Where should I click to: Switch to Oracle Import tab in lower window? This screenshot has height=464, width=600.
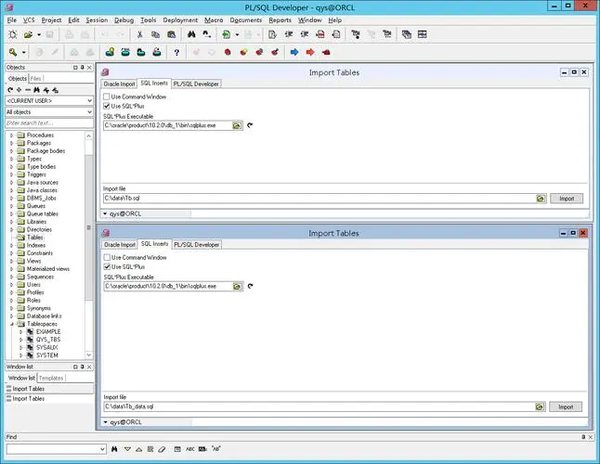click(120, 244)
